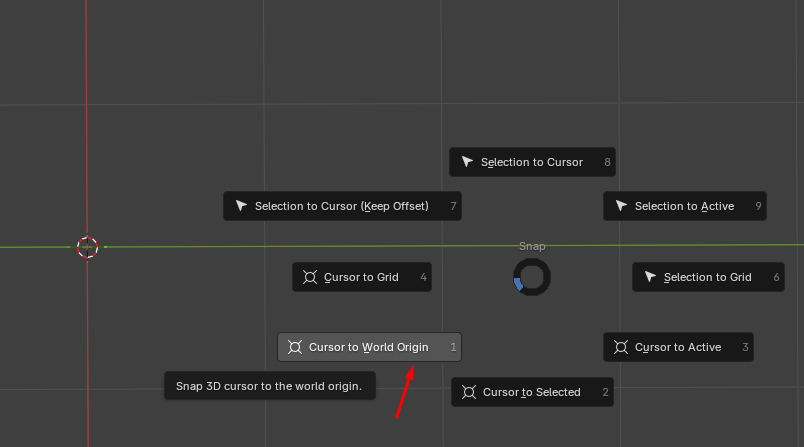
Task: Click the Snap title above the pie ring
Action: point(532,246)
